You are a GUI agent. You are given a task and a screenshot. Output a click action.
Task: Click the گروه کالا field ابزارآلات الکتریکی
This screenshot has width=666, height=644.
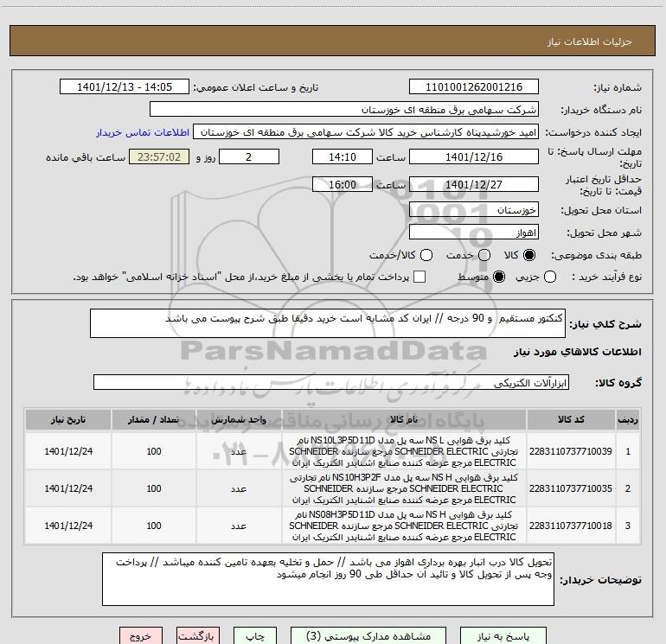[x=332, y=382]
